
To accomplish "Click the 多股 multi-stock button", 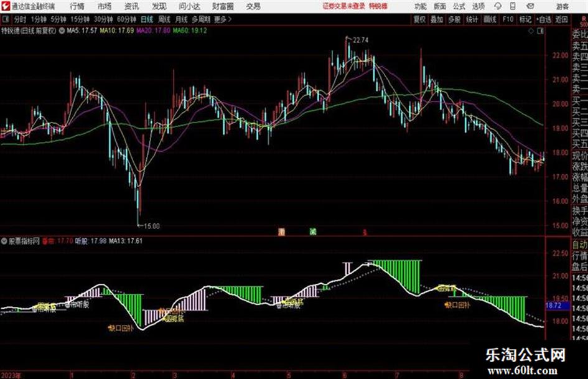I will [454, 19].
